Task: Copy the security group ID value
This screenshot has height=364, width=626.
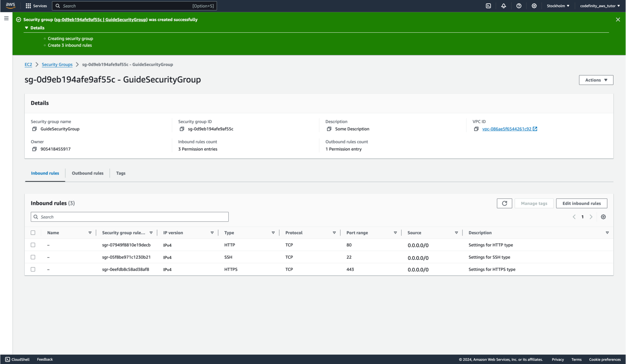Action: point(182,129)
